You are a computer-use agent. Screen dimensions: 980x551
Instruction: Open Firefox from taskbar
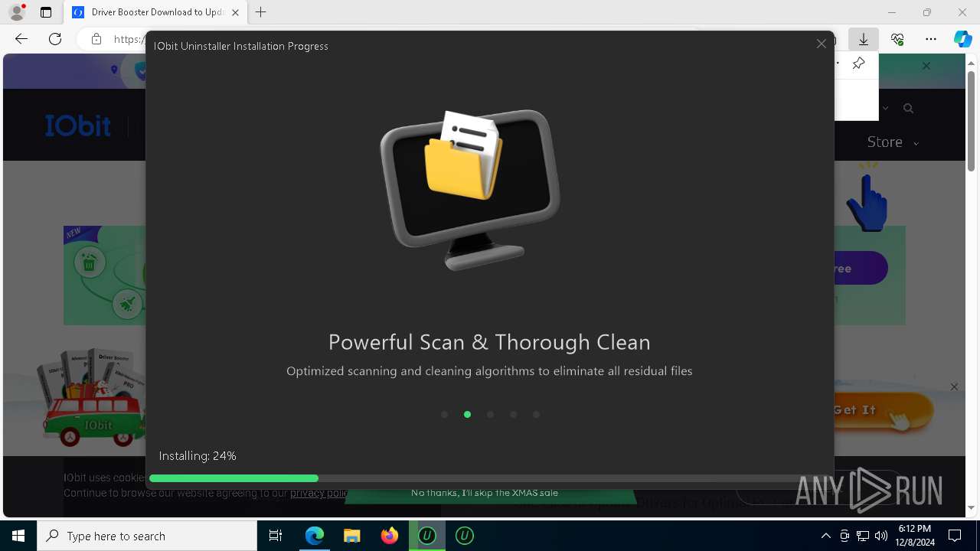click(x=389, y=536)
